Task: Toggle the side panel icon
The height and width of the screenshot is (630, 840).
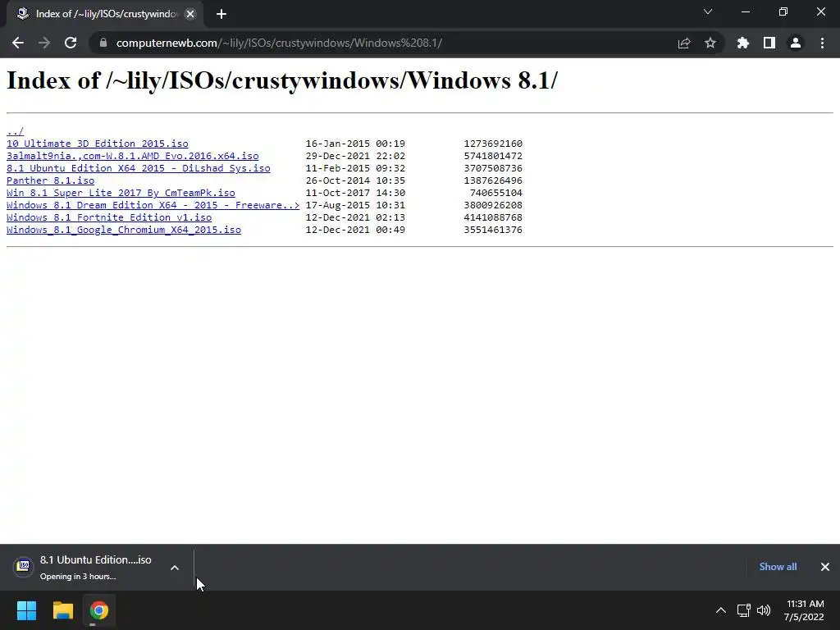Action: tap(769, 43)
